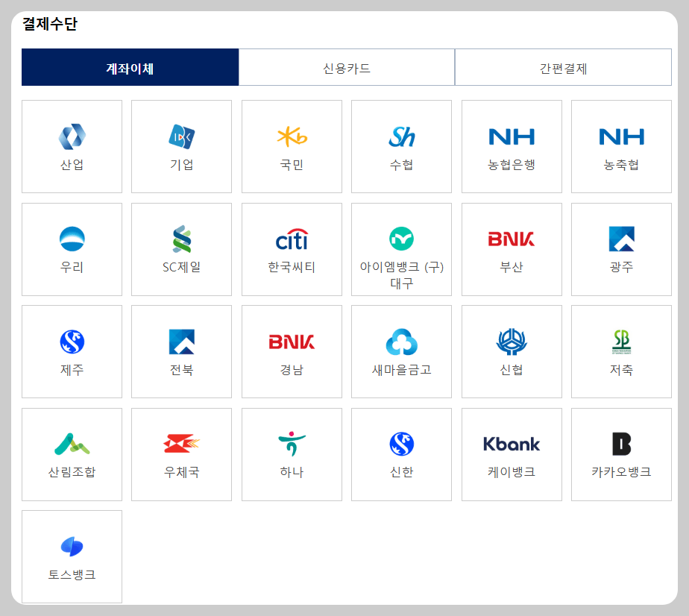
Task: Switch to the 신용카드 tab
Action: (346, 66)
